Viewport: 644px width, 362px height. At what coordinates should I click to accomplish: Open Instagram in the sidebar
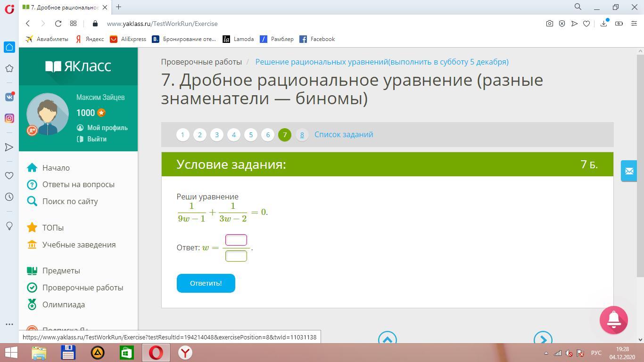click(9, 118)
